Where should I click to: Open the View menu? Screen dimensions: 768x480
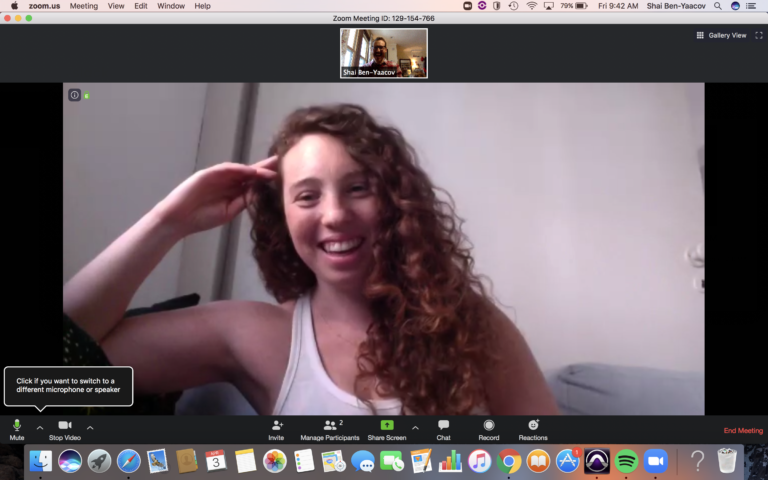coord(116,6)
